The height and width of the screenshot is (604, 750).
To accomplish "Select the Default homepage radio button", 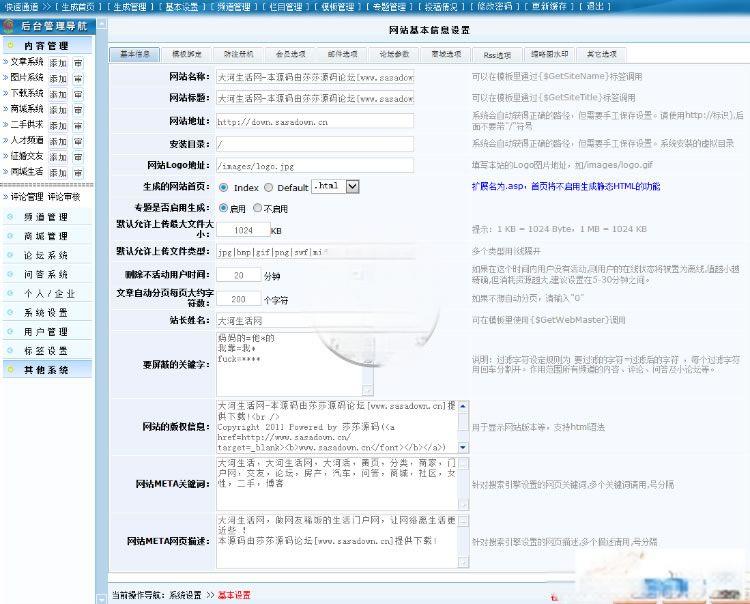I will tap(268, 187).
